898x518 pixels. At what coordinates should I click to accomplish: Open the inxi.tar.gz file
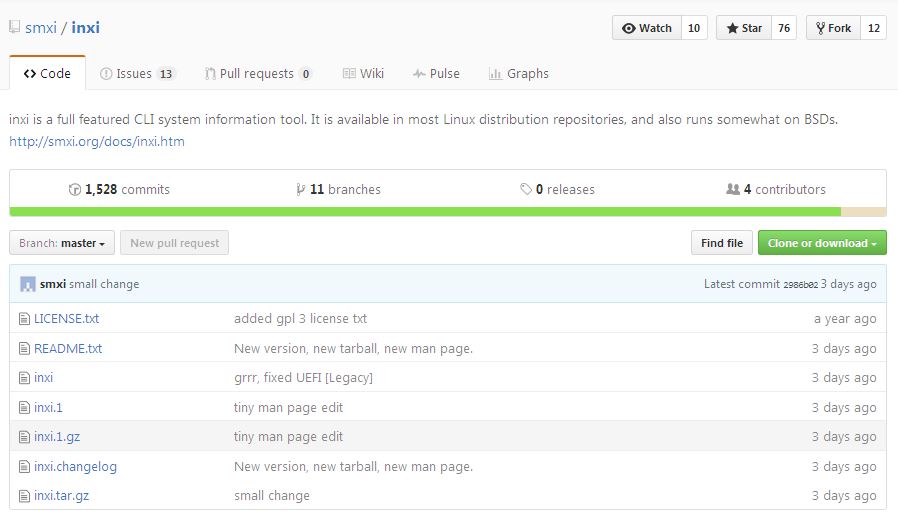tap(61, 496)
